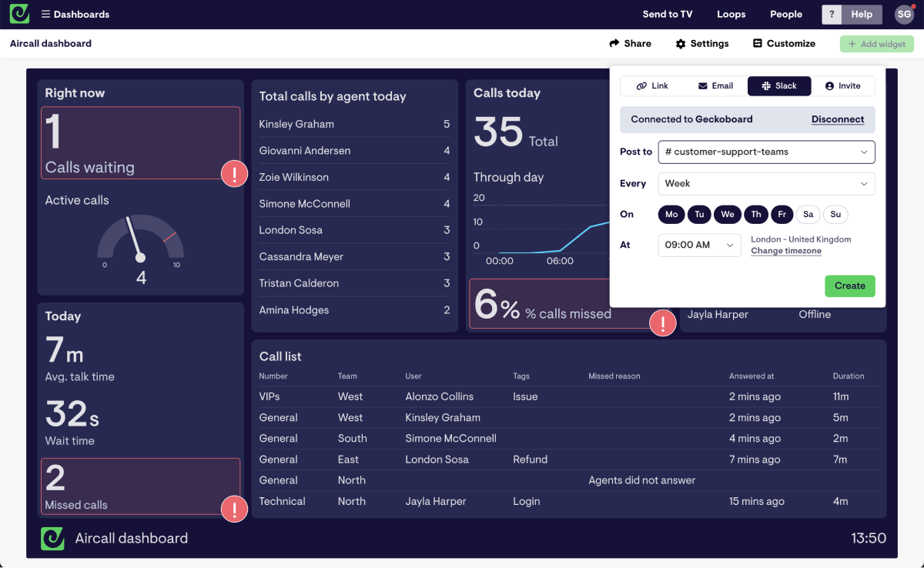Screen dimensions: 924x568
Task: Click alert icon on % calls missed
Action: coord(663,323)
